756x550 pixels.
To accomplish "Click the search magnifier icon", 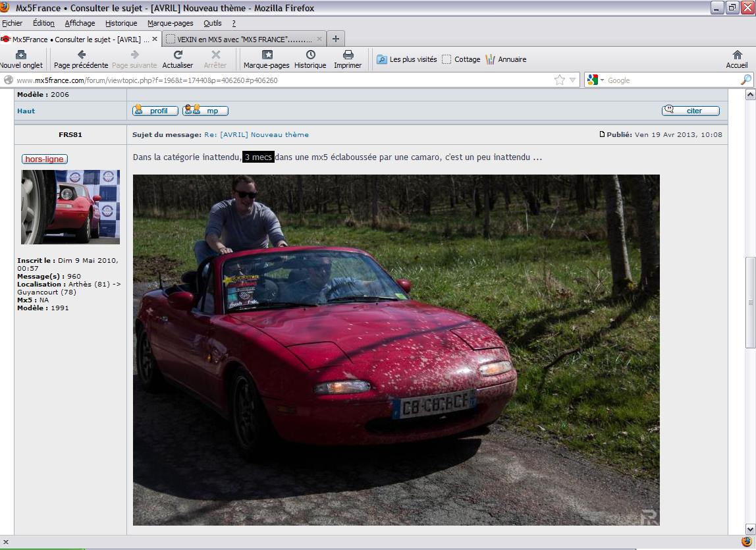I will [745, 80].
